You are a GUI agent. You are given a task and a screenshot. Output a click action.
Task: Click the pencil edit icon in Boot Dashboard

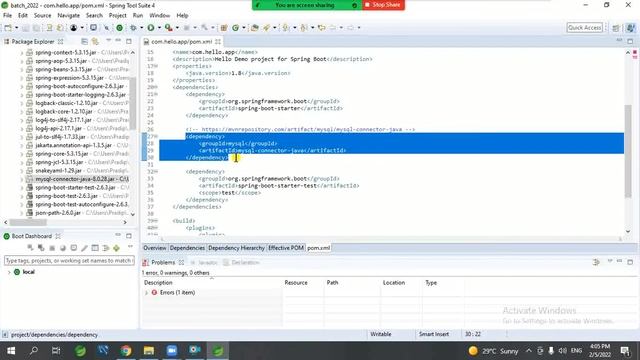coord(84,248)
